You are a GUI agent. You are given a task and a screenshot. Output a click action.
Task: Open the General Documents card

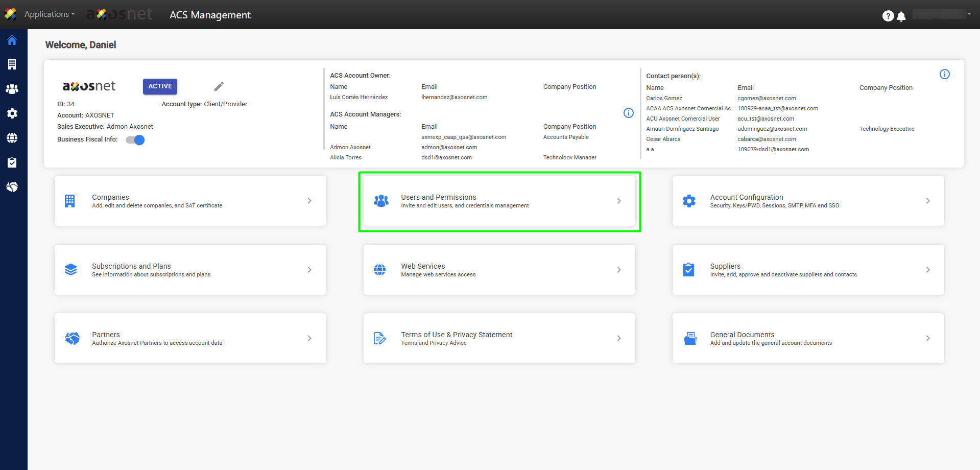pyautogui.click(x=808, y=338)
